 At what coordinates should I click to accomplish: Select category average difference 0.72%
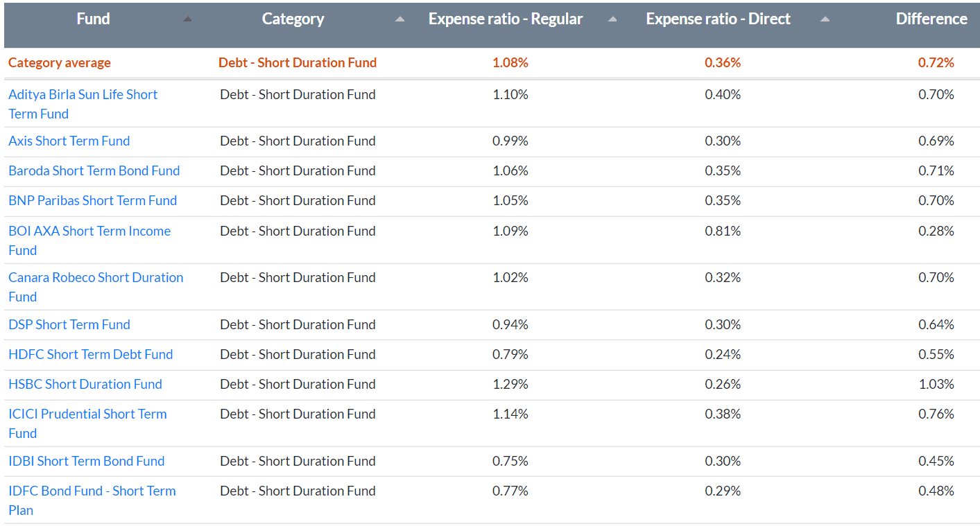(x=936, y=62)
